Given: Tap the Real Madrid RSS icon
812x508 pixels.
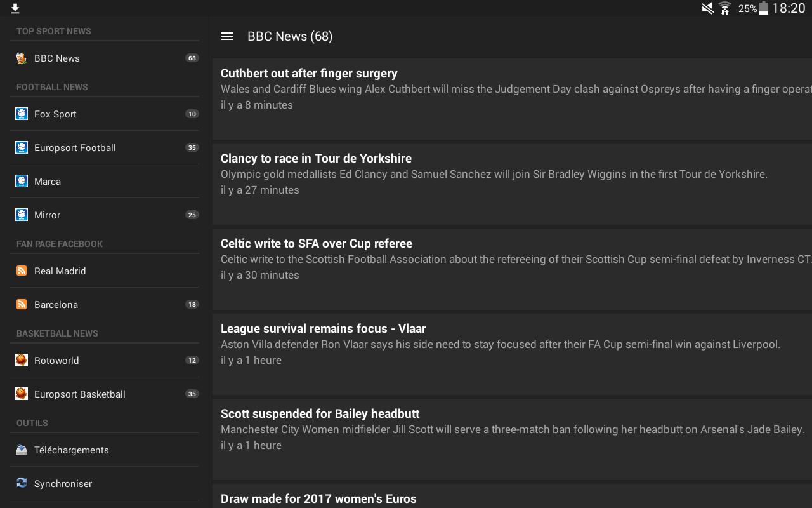Looking at the screenshot, I should pos(22,271).
